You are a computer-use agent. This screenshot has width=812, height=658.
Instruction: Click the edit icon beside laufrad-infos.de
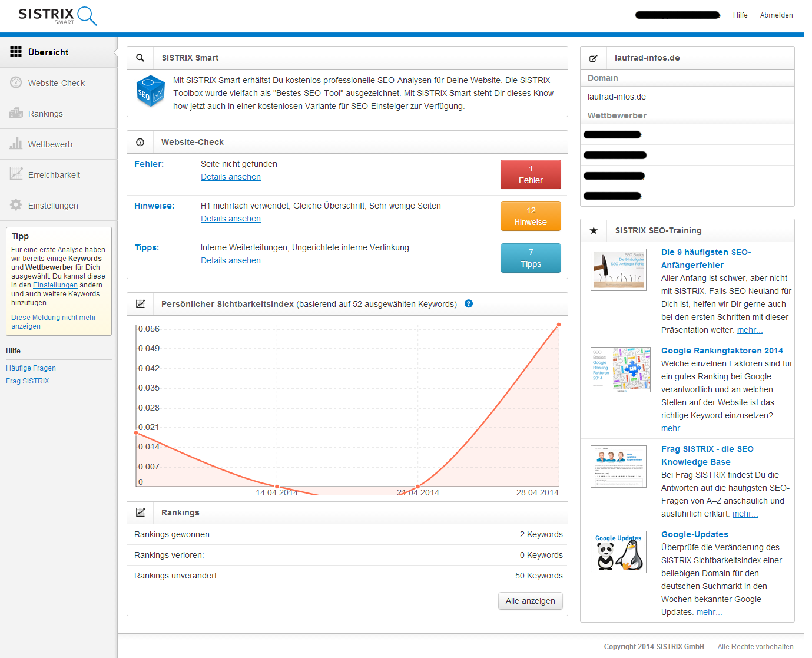[594, 58]
